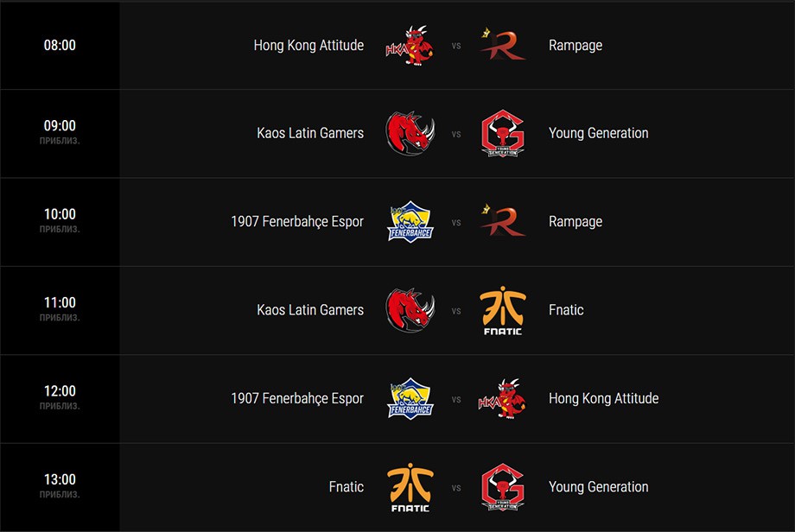Click the 13:00 time slot cell
795x532 pixels.
click(x=60, y=487)
